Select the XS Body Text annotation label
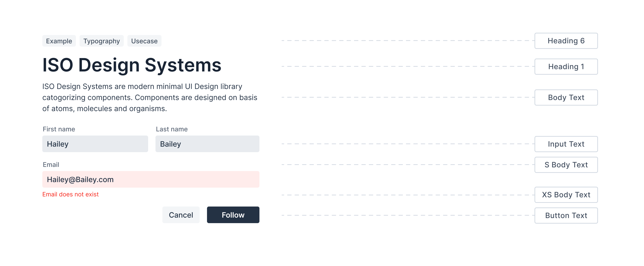 [x=566, y=195]
